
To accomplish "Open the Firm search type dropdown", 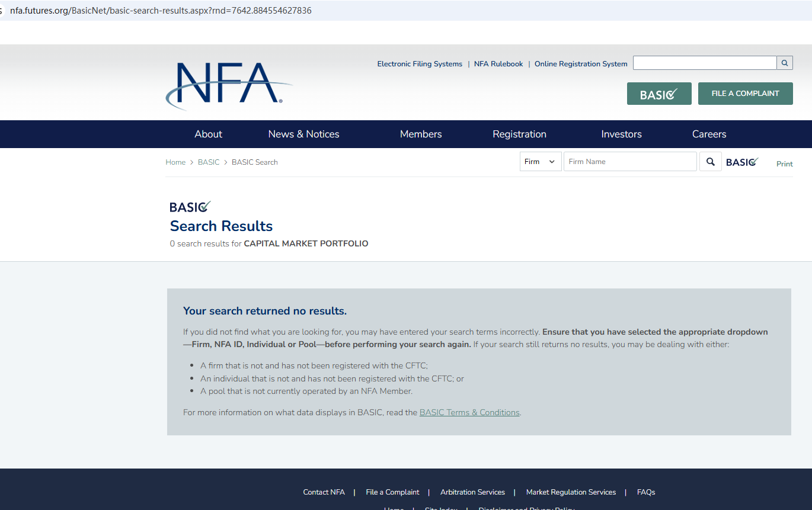I will coord(540,162).
